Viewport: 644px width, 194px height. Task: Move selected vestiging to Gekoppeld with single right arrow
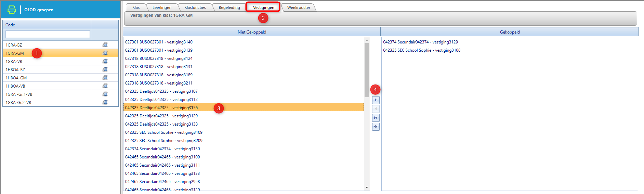[376, 100]
